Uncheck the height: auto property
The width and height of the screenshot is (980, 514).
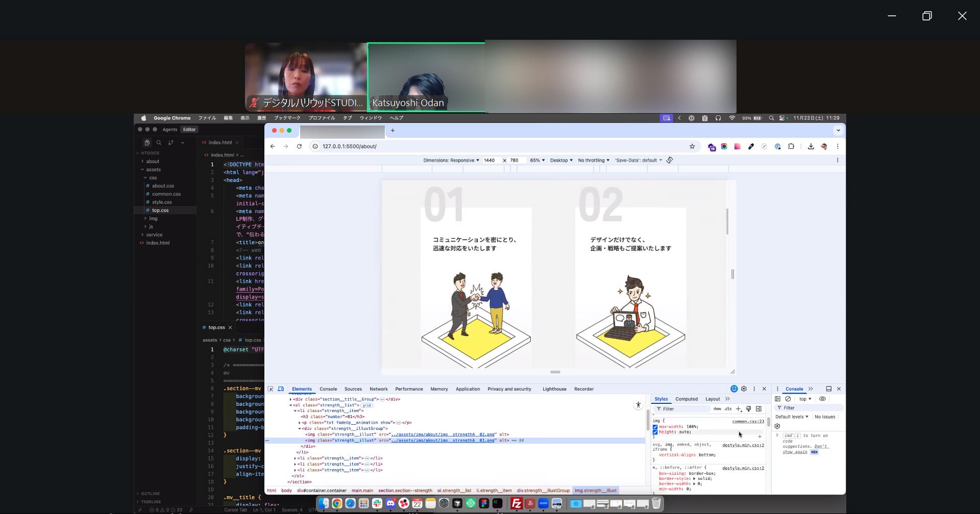[x=655, y=432]
